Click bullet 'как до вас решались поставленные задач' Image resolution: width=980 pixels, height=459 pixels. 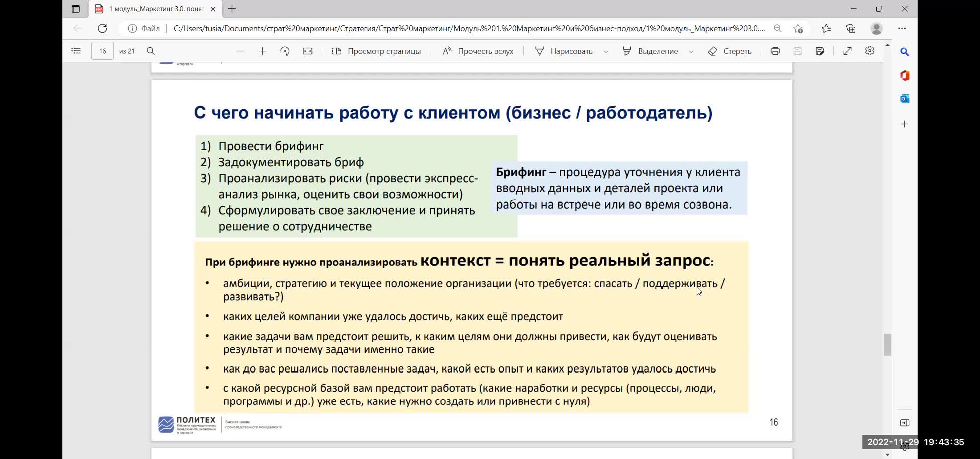click(470, 369)
